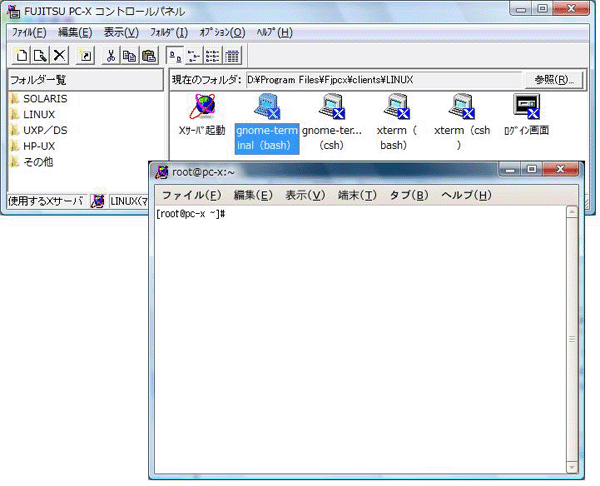Open 端末(T) menu in terminal window
Viewport: 600px width, 486px height.
tap(357, 196)
